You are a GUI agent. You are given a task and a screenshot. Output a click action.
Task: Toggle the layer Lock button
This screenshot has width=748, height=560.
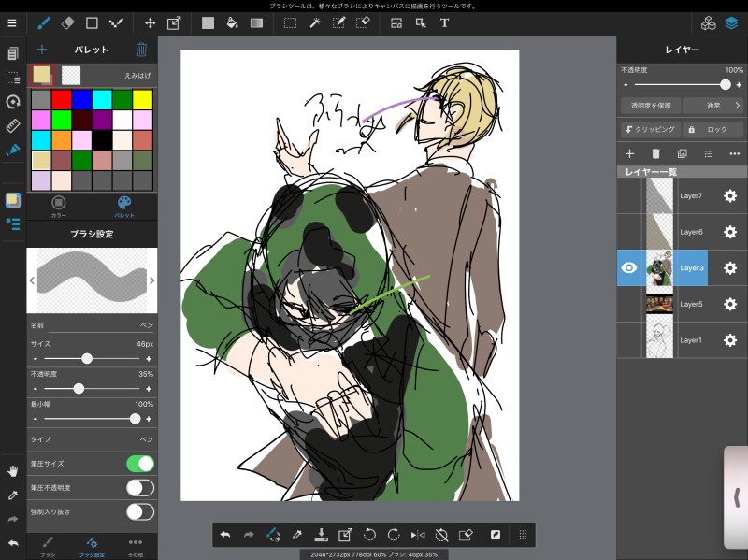pyautogui.click(x=712, y=129)
